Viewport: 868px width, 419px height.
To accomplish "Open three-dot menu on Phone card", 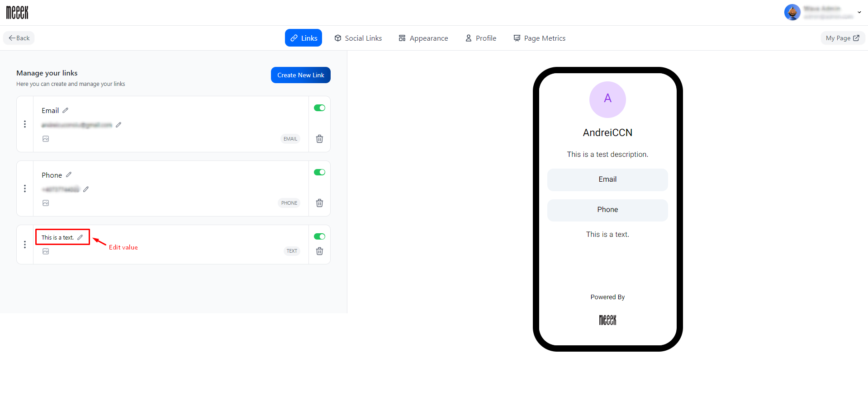I will (x=25, y=188).
